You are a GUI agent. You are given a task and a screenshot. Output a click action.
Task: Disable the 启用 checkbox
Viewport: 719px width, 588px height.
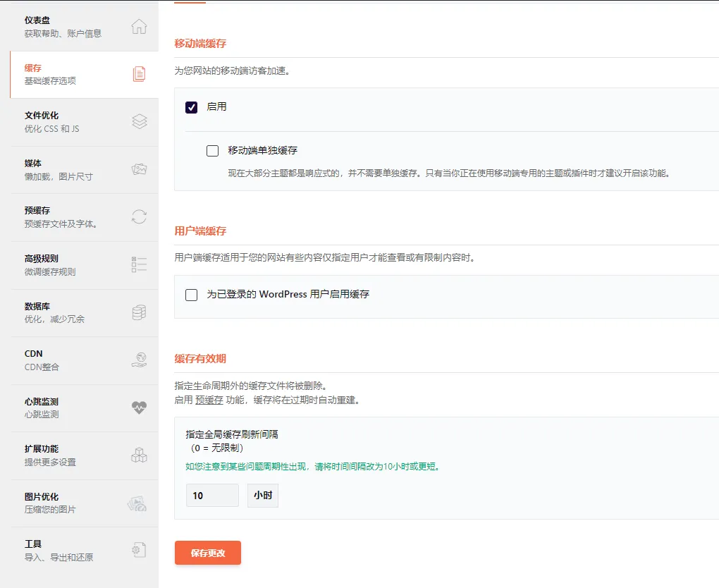click(x=191, y=108)
